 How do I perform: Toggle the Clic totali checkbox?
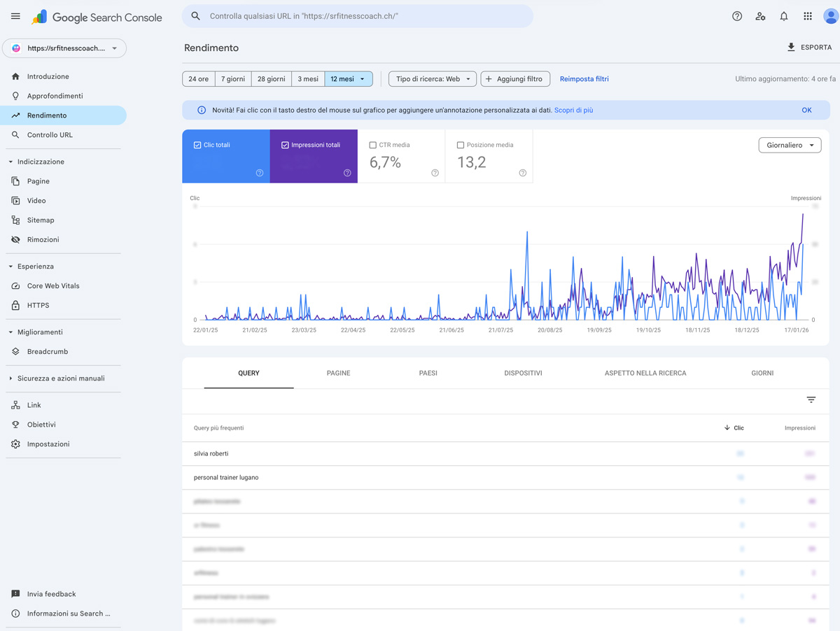coord(197,145)
